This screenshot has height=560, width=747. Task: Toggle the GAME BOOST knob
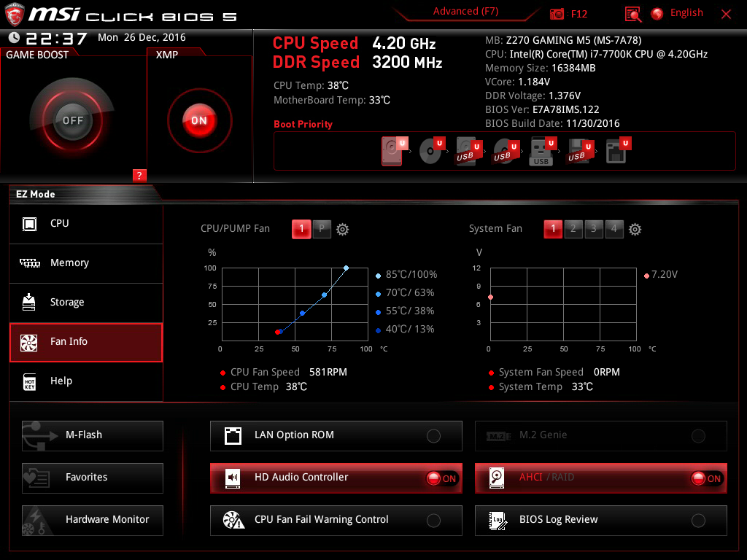coord(72,120)
